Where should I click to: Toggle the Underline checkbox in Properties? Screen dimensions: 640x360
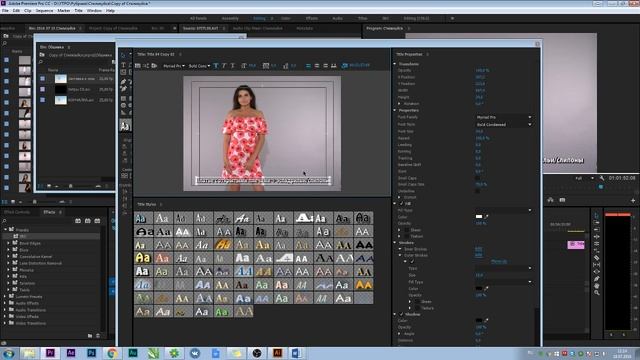tap(478, 191)
